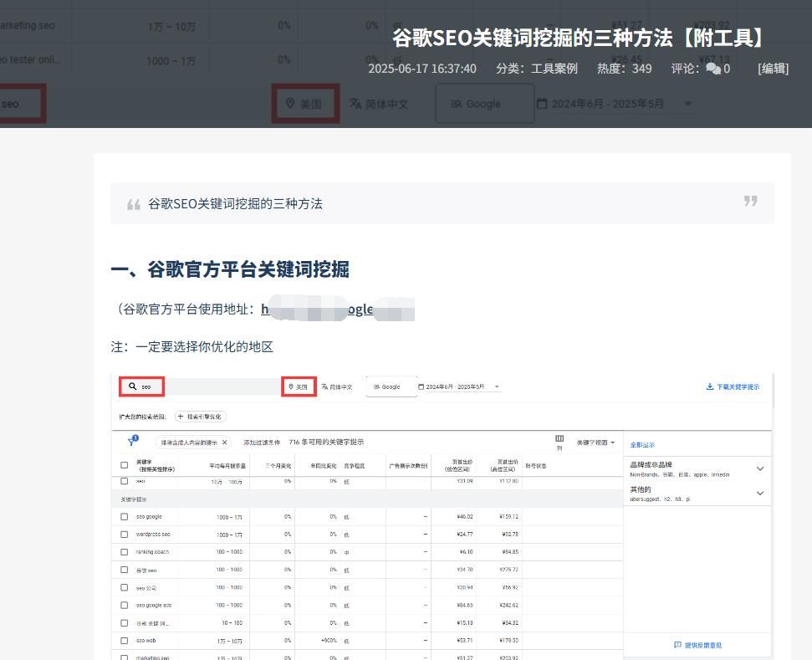Open the 关键字视图 view dropdown
812x660 pixels.
pos(595,443)
